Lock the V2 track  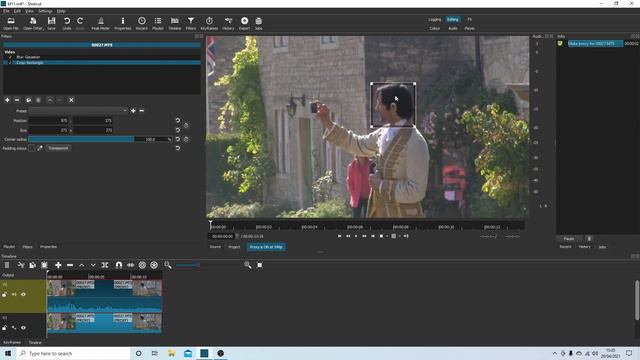4,294
